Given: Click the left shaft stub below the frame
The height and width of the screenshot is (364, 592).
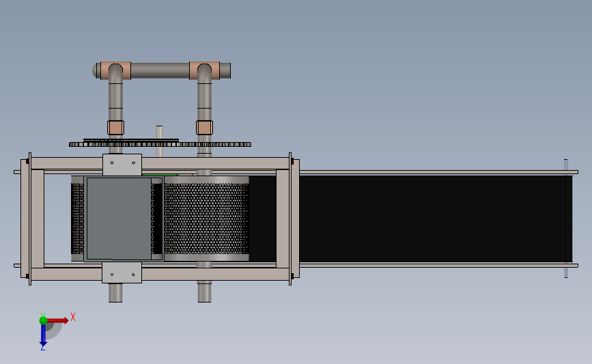Looking at the screenshot, I should pyautogui.click(x=115, y=293).
